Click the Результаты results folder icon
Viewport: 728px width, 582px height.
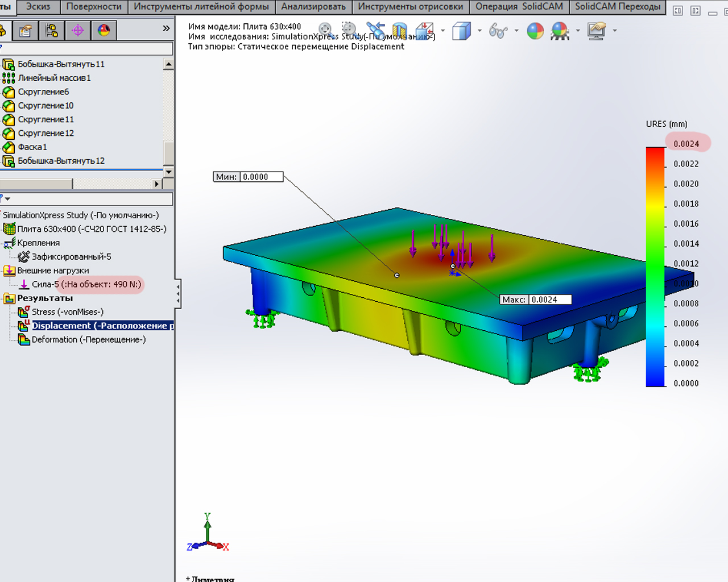click(x=9, y=298)
